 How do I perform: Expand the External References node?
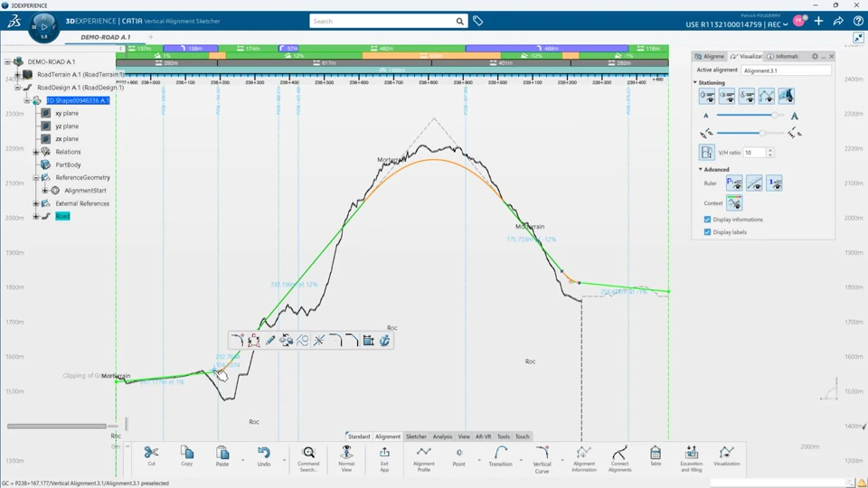tap(36, 203)
